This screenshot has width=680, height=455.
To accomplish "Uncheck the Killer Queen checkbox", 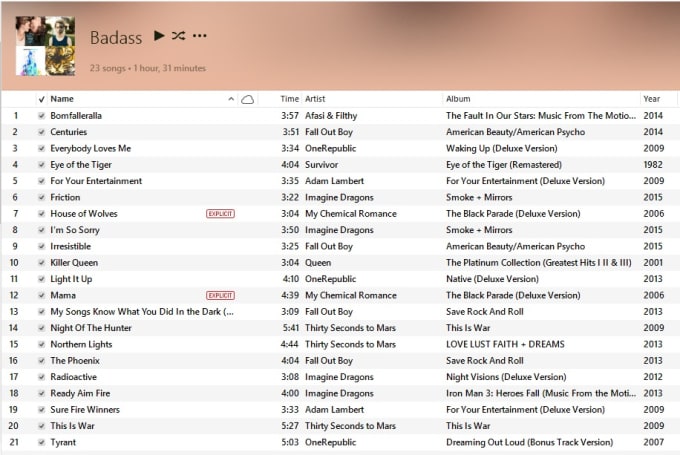I will pyautogui.click(x=41, y=263).
